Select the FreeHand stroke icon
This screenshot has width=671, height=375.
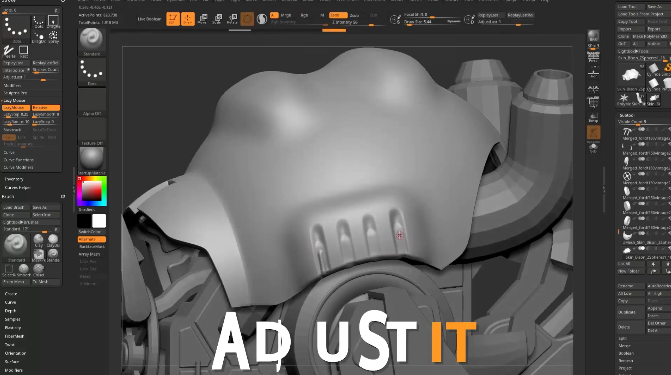[x=9, y=52]
